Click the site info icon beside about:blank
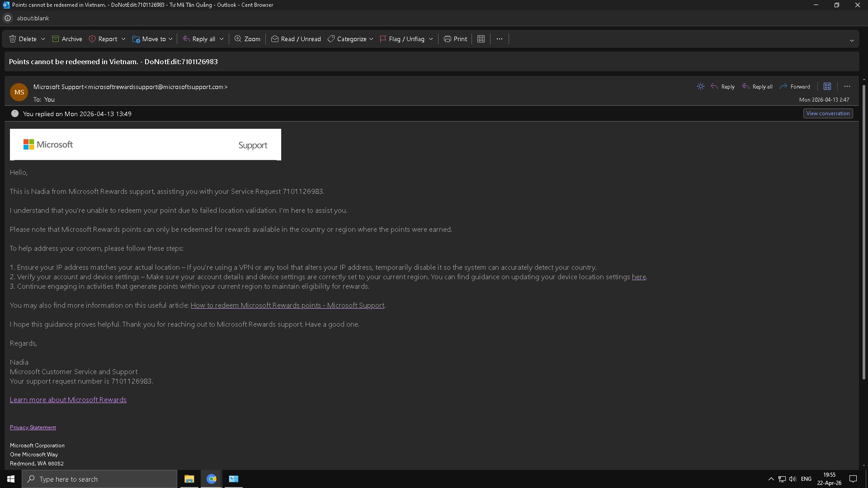This screenshot has height=488, width=868. [8, 18]
